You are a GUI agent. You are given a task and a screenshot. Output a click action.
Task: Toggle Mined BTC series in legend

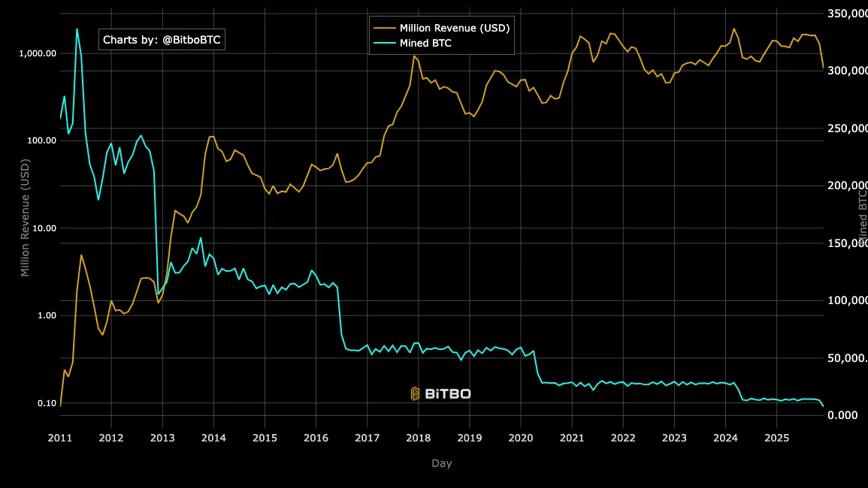coord(426,44)
